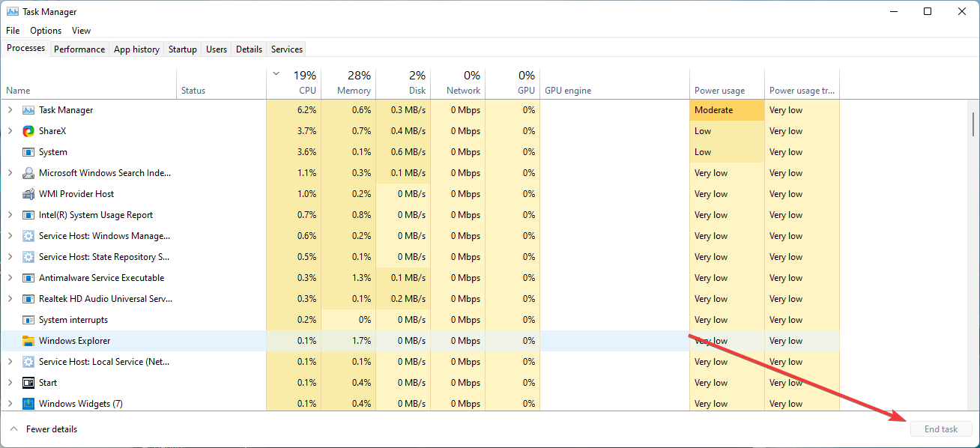The height and width of the screenshot is (448, 980).
Task: Click the End task button
Action: 941,429
